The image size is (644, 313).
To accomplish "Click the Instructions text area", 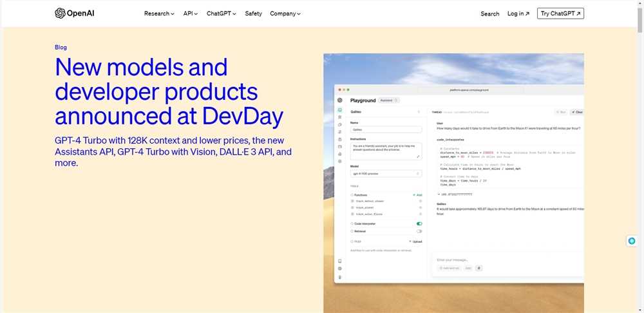I will pos(386,151).
